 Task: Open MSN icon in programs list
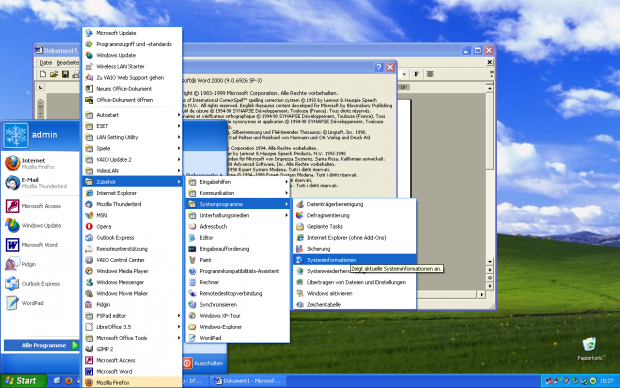click(89, 216)
